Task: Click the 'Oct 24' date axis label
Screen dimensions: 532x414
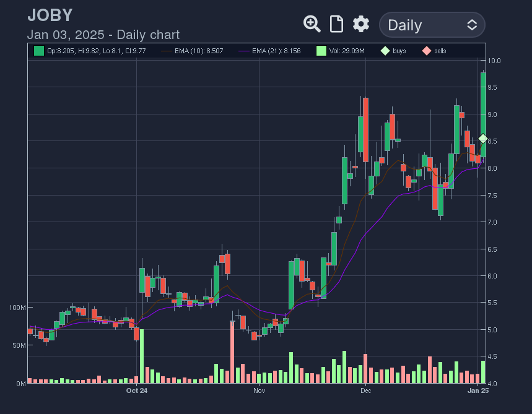Action: 137,390
